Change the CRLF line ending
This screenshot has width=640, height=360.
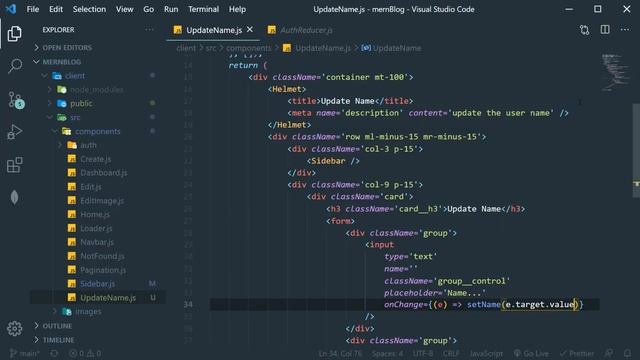(451, 353)
